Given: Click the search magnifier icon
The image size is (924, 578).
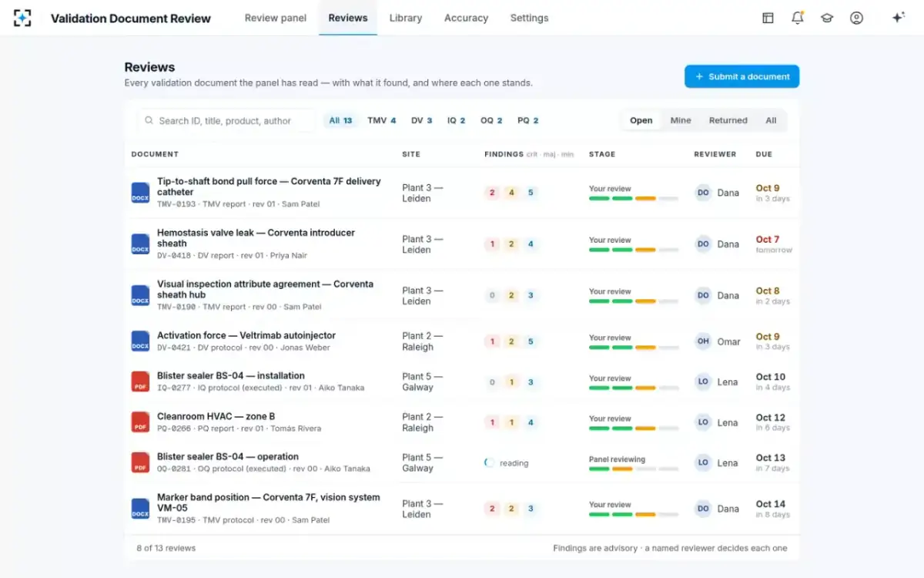Looking at the screenshot, I should point(149,120).
